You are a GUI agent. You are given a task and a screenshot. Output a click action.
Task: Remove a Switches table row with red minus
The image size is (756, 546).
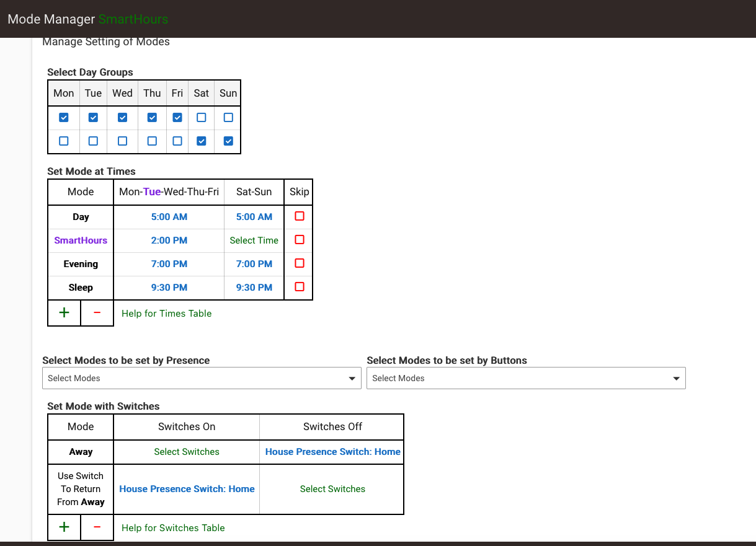pos(97,527)
